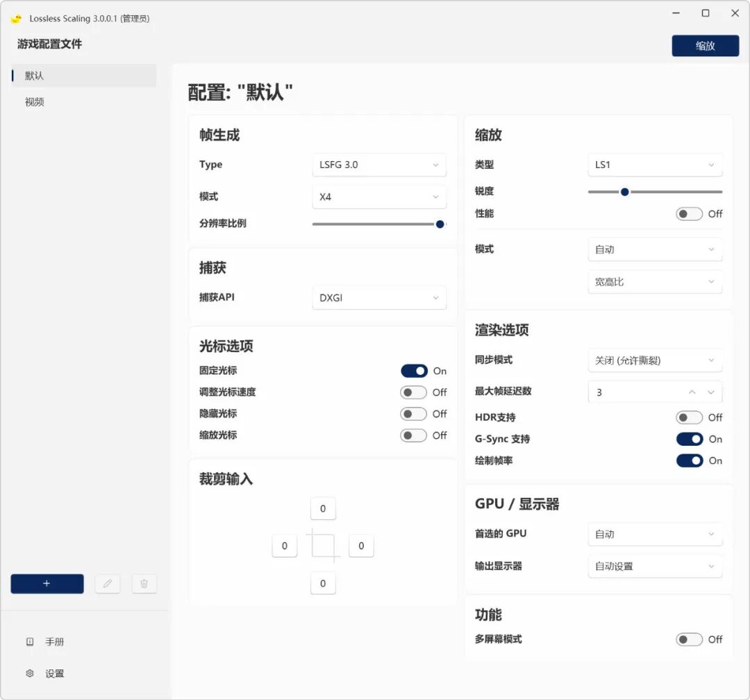Open the Type dropdown showing LSFG 3.0
750x700 pixels.
[x=378, y=165]
